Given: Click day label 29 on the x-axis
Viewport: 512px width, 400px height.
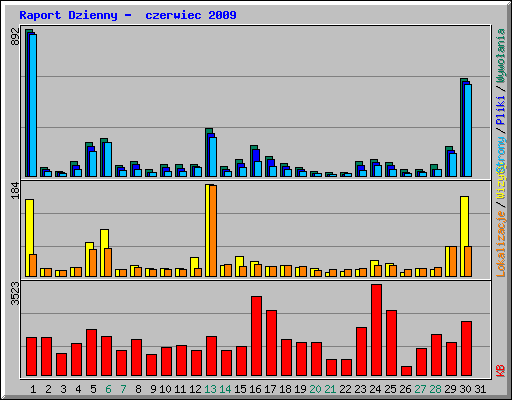Looking at the screenshot, I should [x=450, y=389].
